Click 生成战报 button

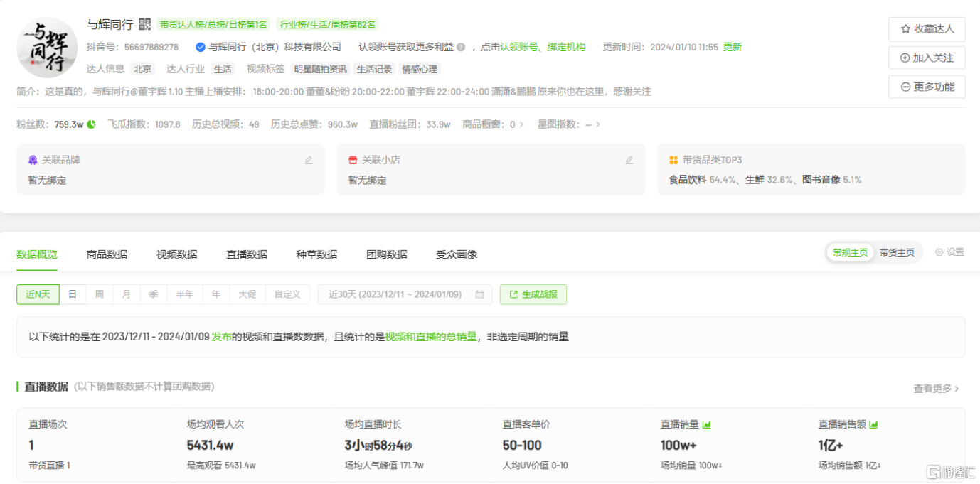tap(533, 294)
